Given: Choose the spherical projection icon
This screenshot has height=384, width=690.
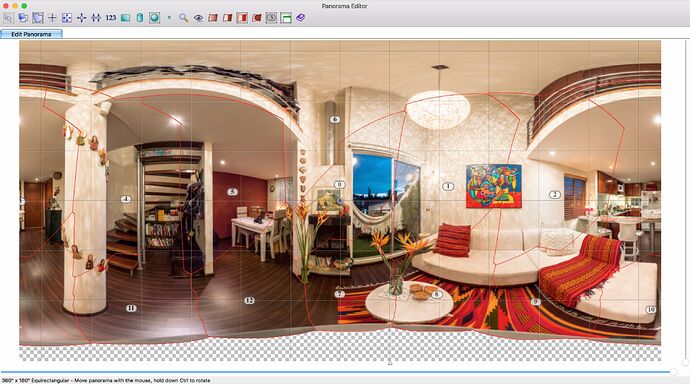Looking at the screenshot, I should [x=154, y=18].
